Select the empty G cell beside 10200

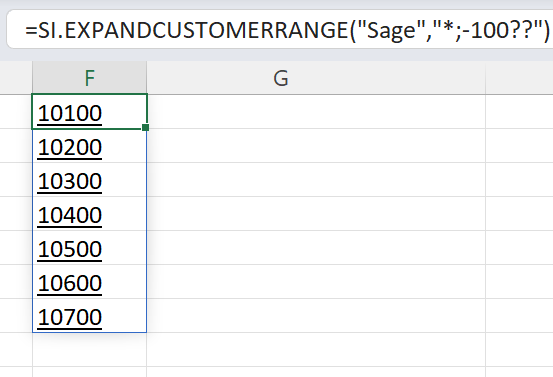(x=316, y=146)
